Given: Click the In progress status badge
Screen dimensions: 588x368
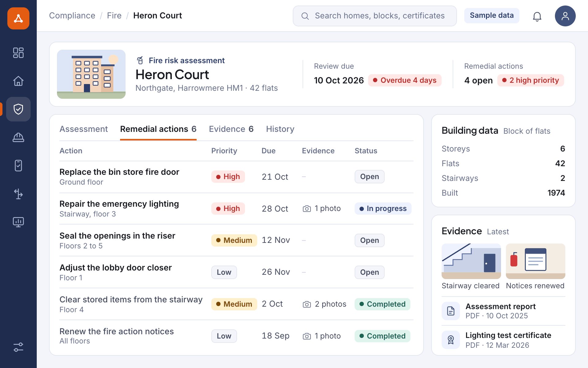Looking at the screenshot, I should [x=383, y=209].
